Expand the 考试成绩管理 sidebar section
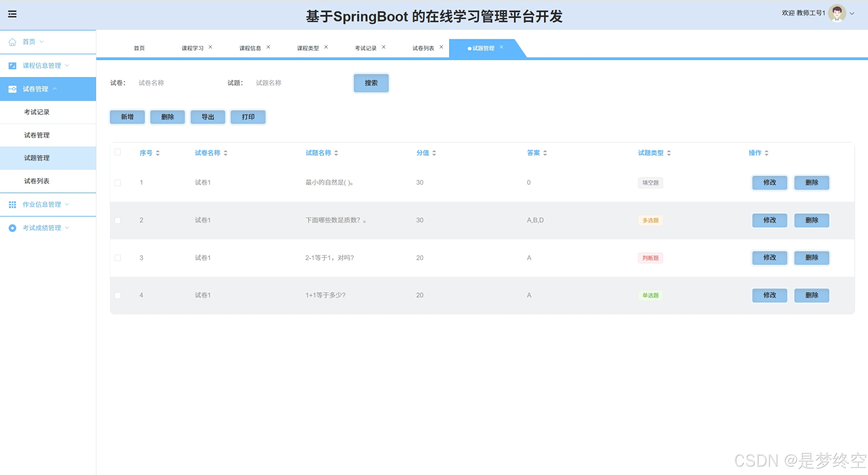The height and width of the screenshot is (475, 868). (x=42, y=228)
